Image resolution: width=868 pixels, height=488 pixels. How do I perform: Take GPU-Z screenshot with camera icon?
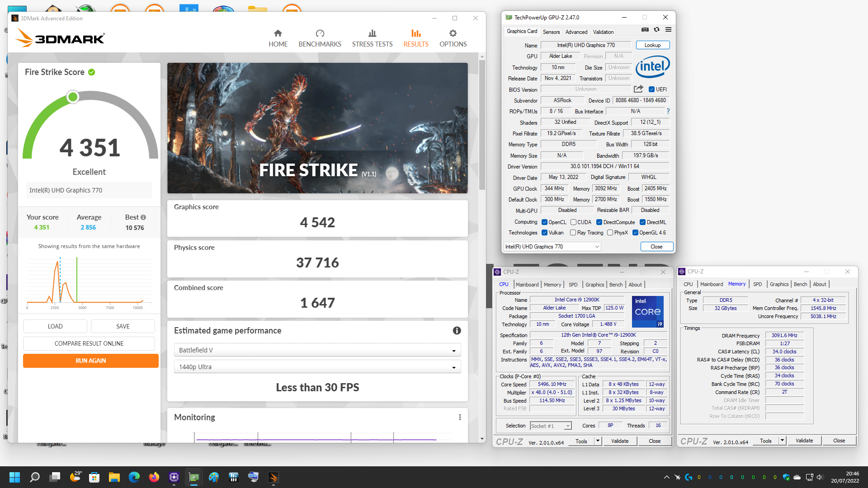[x=645, y=30]
